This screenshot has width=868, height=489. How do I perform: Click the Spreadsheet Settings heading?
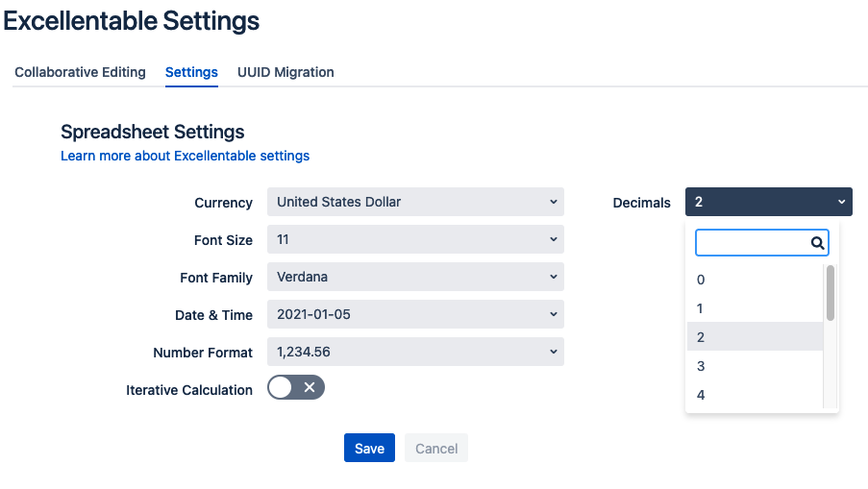[x=152, y=132]
